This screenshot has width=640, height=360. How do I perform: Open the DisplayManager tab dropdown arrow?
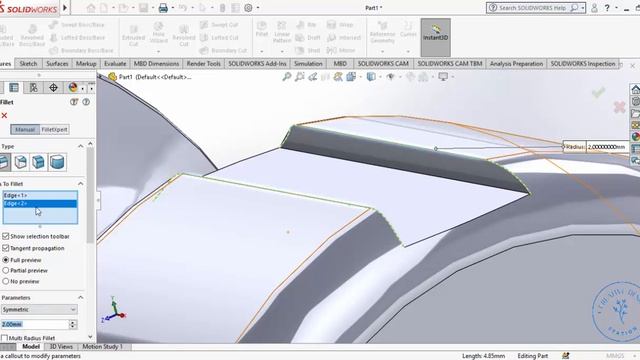pyautogui.click(x=82, y=88)
